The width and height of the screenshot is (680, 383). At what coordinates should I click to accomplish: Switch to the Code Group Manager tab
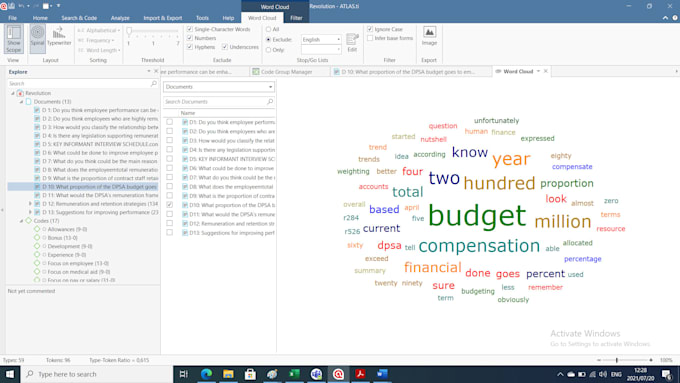point(287,72)
